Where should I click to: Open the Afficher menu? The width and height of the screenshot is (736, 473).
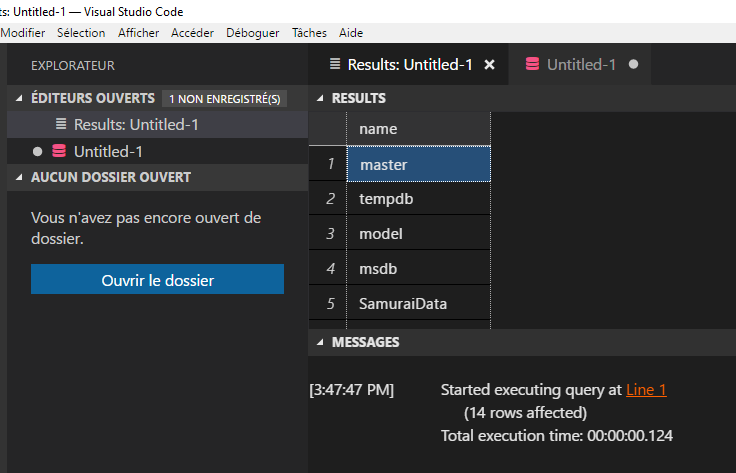138,33
